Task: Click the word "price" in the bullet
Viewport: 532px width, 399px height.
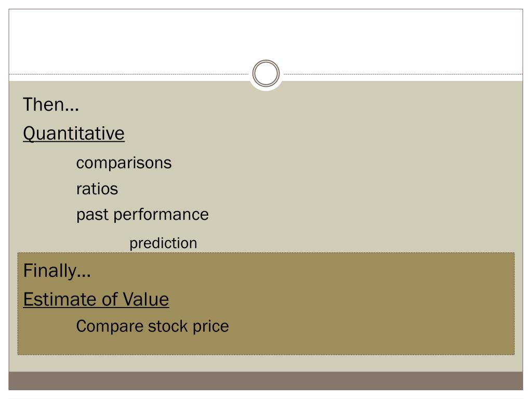Action: [210, 327]
